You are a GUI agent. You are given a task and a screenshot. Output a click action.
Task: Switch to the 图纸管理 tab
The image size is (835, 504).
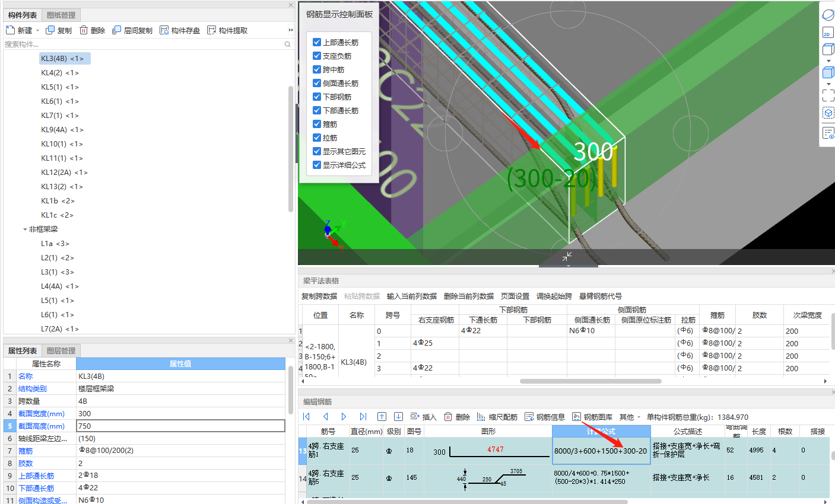[x=61, y=15]
